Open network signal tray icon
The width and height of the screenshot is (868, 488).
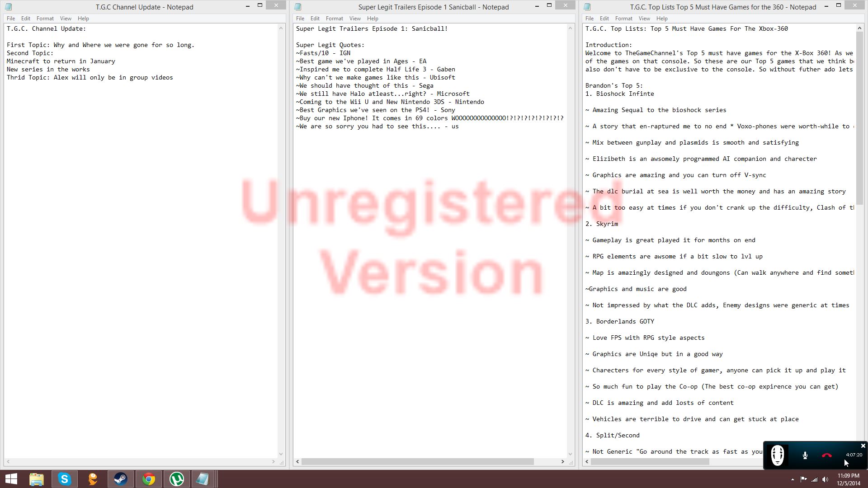[x=815, y=479]
